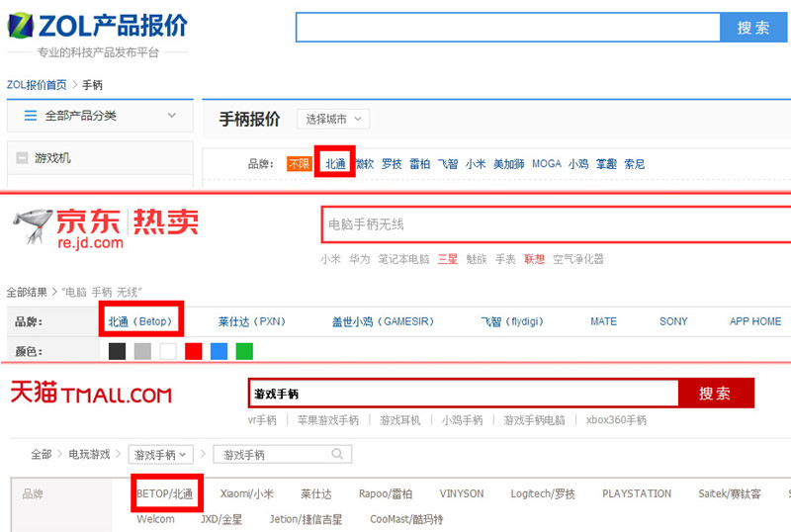Open the 电玩游戏 breadcrumb on Tmall
Screen dimensions: 791x532
tap(89, 455)
